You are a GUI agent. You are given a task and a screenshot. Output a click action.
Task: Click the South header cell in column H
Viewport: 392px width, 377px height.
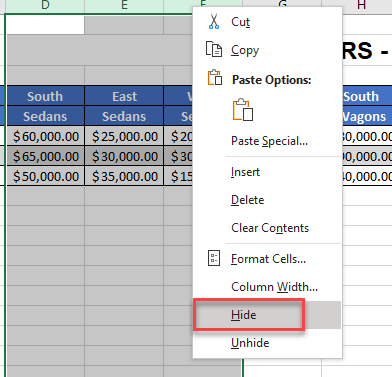(367, 96)
